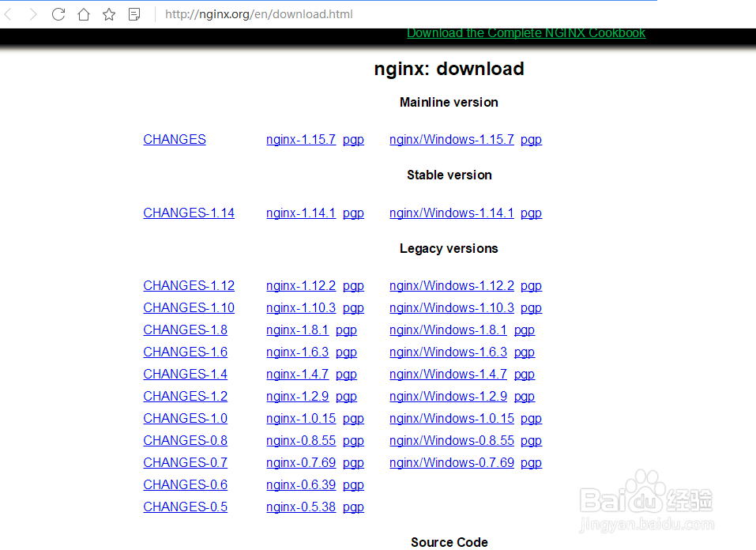Image resolution: width=756 pixels, height=550 pixels.
Task: Download nginx/Windows-1.6.3
Action: [449, 352]
